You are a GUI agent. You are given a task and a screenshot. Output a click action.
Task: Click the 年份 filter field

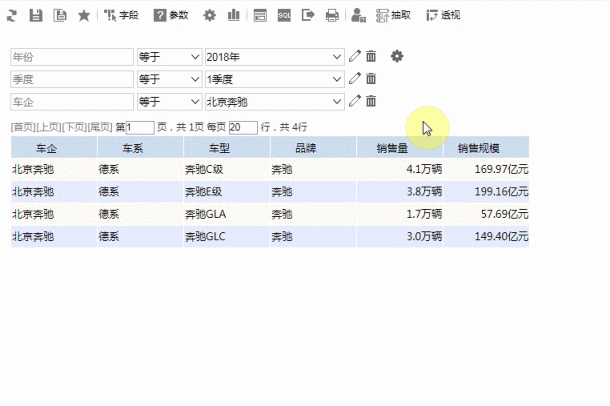pyautogui.click(x=72, y=57)
